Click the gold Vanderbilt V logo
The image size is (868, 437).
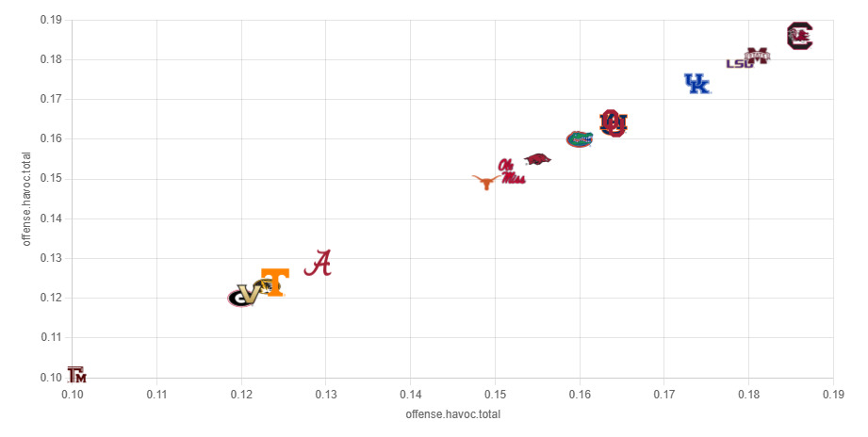coord(252,292)
